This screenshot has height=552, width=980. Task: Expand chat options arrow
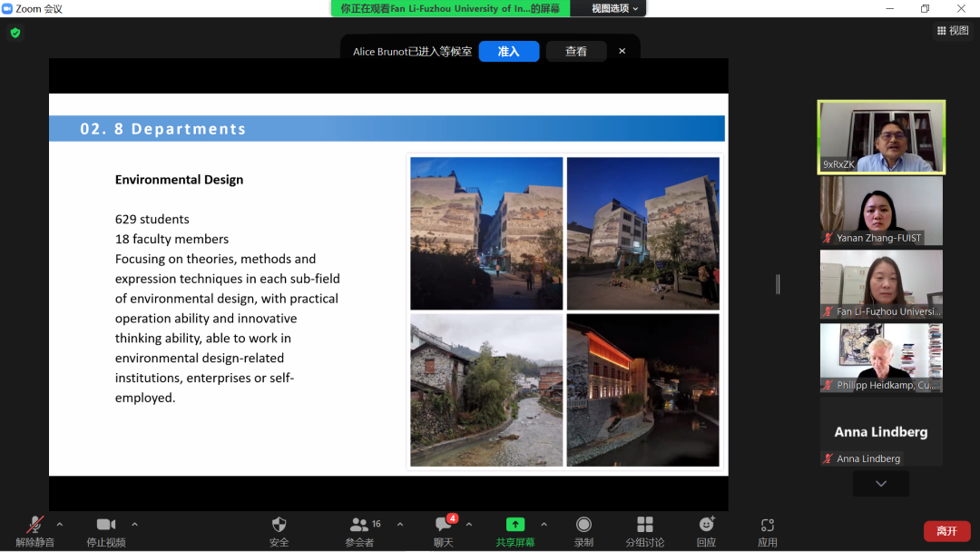[469, 525]
